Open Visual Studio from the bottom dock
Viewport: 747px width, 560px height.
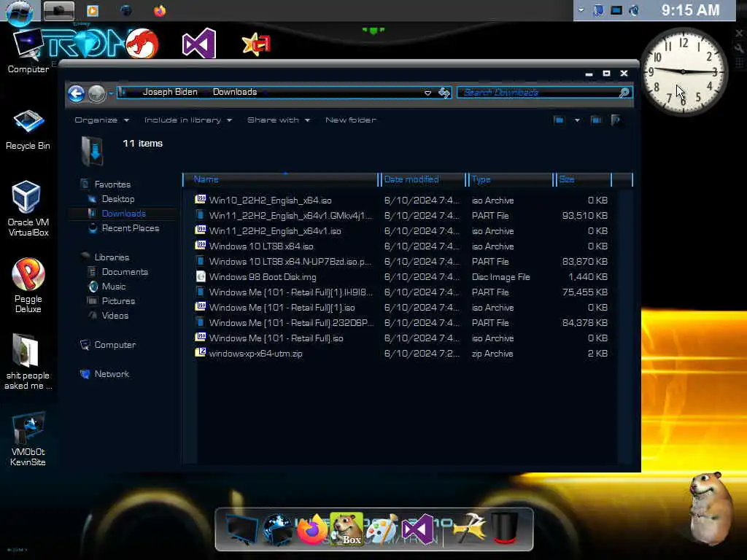pos(417,529)
